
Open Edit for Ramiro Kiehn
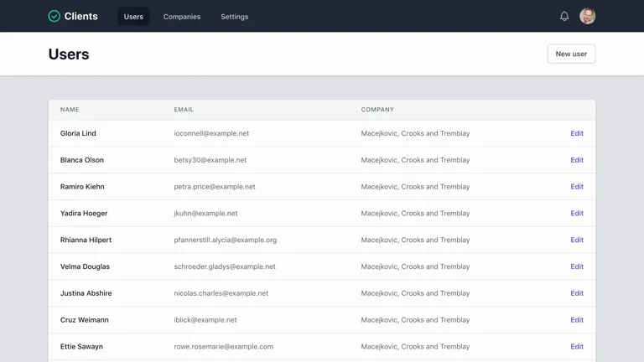[x=577, y=187]
